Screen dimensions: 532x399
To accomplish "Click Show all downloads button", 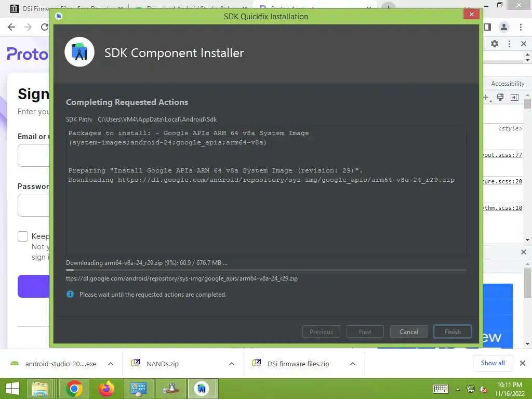I will pos(493,363).
